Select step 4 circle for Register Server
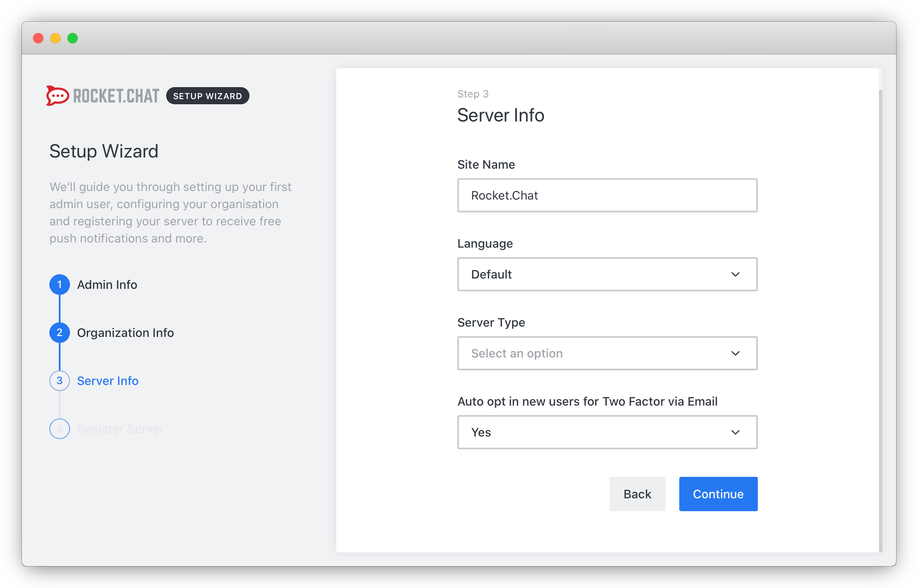The height and width of the screenshot is (588, 918). [x=60, y=429]
